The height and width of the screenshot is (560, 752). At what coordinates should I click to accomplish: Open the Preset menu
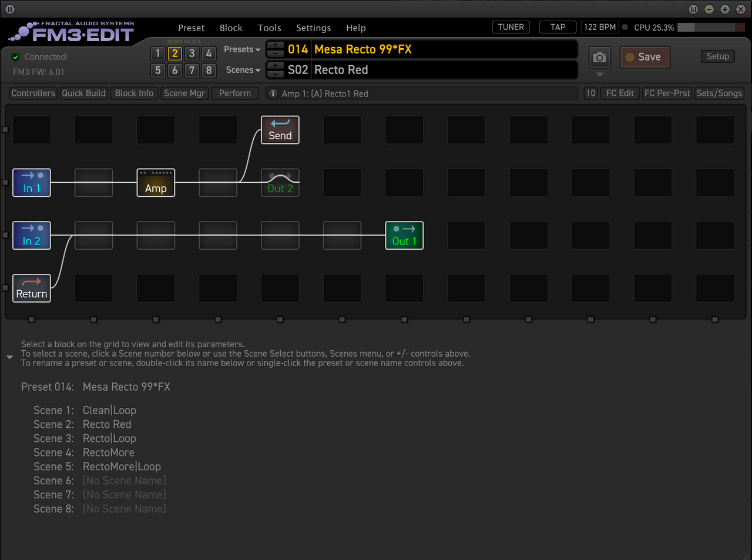click(192, 28)
